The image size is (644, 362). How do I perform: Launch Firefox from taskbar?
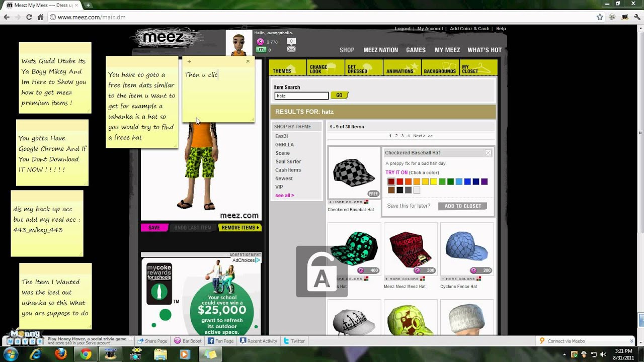[x=61, y=354]
